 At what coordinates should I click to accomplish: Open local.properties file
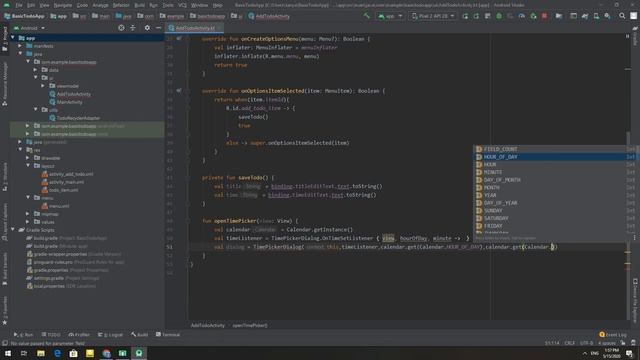(49, 286)
